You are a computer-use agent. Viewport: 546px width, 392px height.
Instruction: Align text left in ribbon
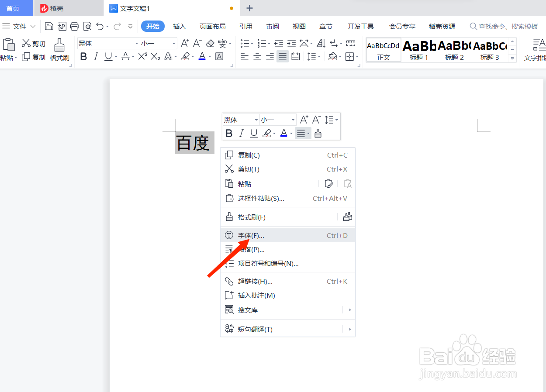(245, 56)
